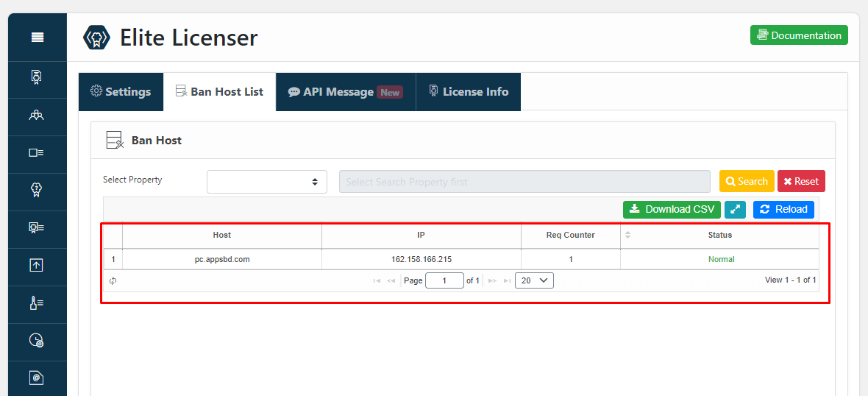868x396 pixels.
Task: Click the small refresh icon in table footer
Action: click(x=113, y=280)
